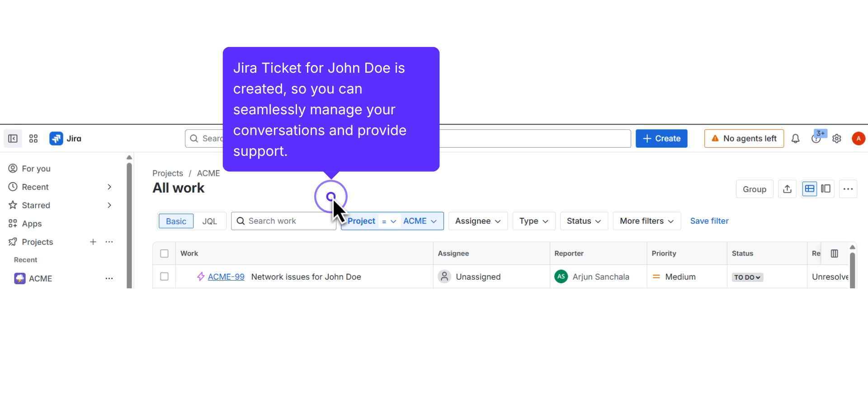Click the Create button
Viewport: 868px width, 412px height.
tap(661, 138)
